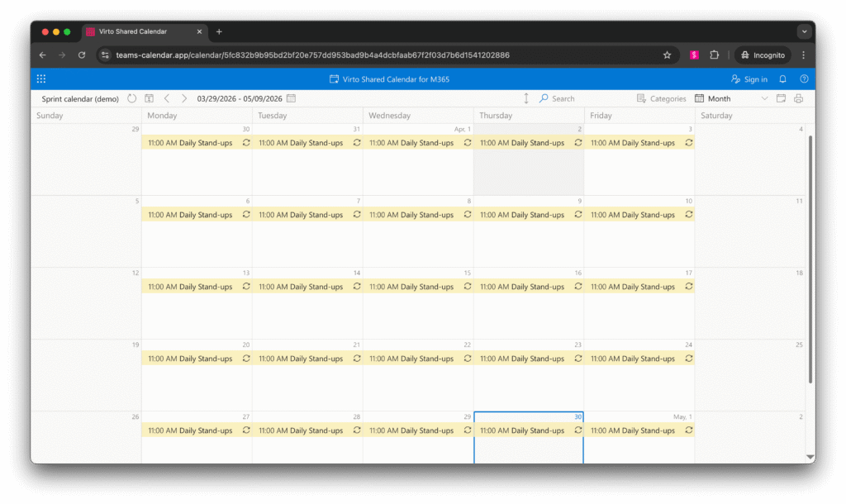Click the Sprint calendar (demo) name

80,99
